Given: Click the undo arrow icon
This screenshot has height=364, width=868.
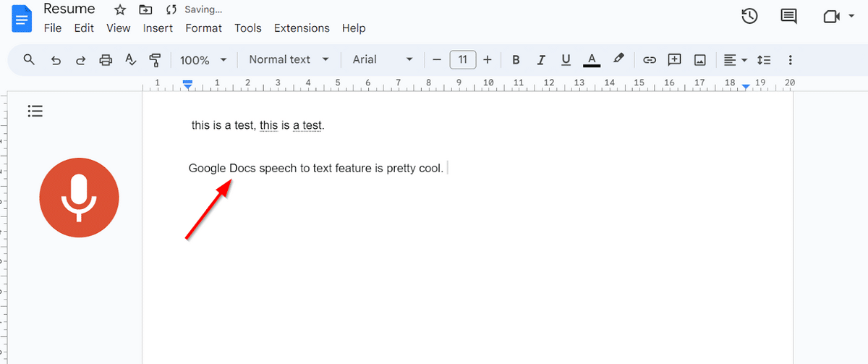Looking at the screenshot, I should click(56, 60).
